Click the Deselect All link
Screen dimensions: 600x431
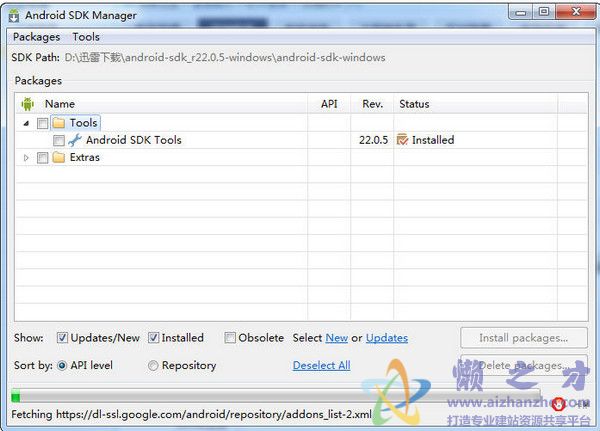(321, 366)
